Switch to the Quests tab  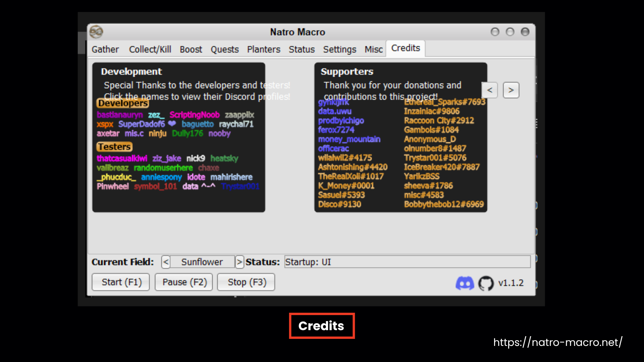click(225, 49)
